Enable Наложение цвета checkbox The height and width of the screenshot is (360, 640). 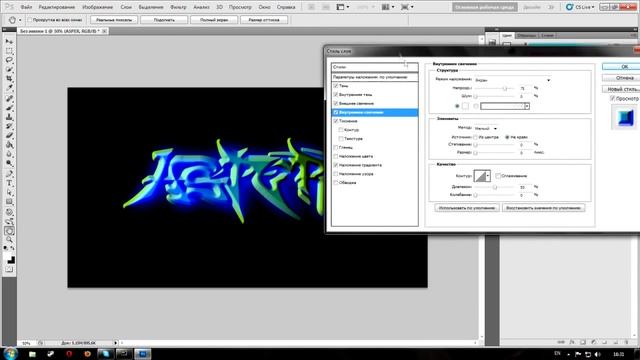[x=336, y=156]
